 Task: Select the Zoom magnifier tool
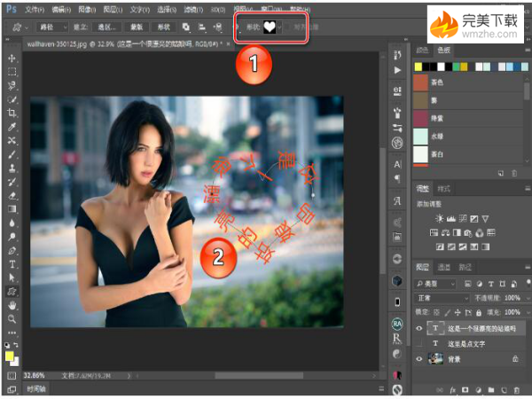[12, 319]
